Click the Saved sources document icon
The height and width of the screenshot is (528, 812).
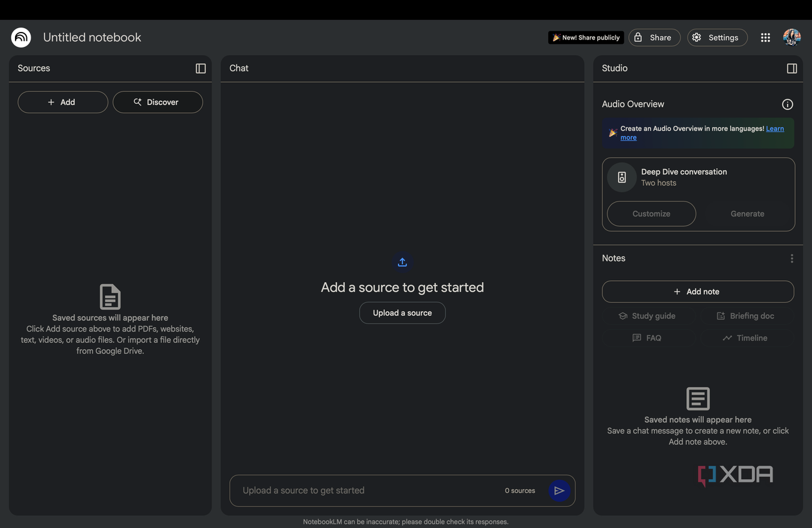pyautogui.click(x=110, y=297)
